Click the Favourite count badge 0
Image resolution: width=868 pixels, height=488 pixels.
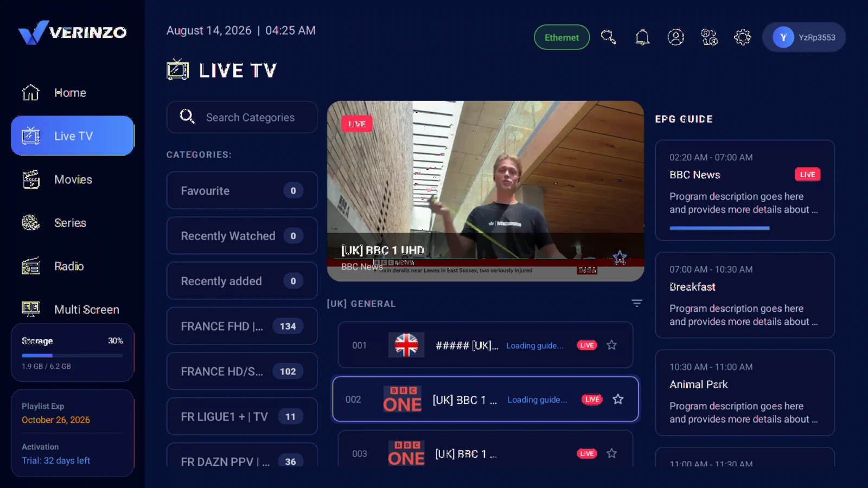[293, 190]
